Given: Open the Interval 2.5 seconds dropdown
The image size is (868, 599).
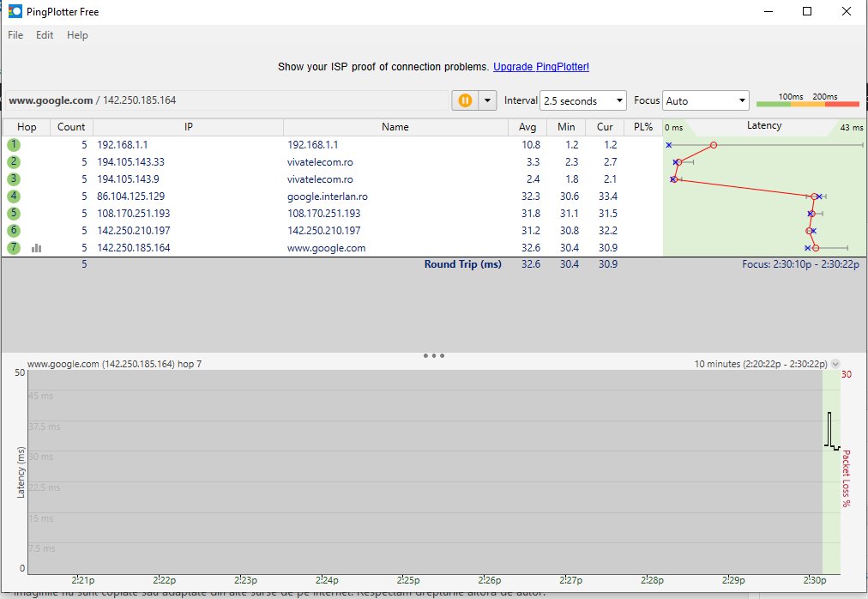Looking at the screenshot, I should pos(582,101).
